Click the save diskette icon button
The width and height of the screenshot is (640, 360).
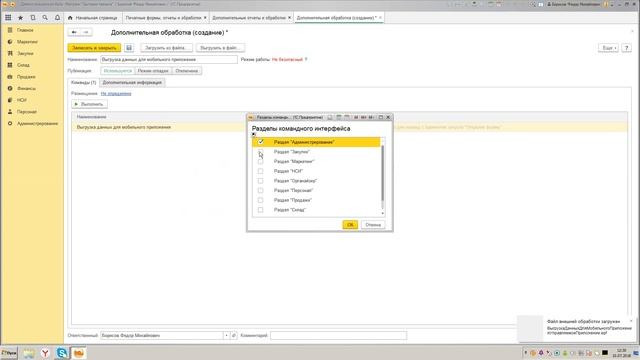coord(129,48)
